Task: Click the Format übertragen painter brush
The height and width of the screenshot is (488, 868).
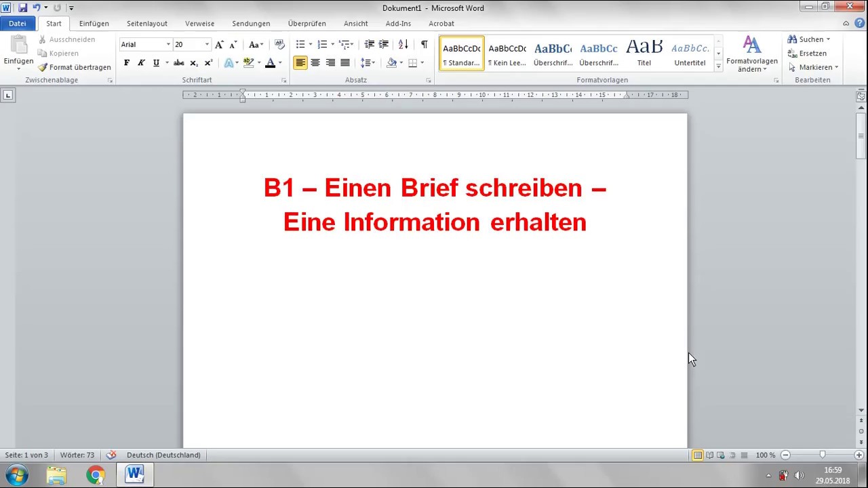Action: coord(75,67)
